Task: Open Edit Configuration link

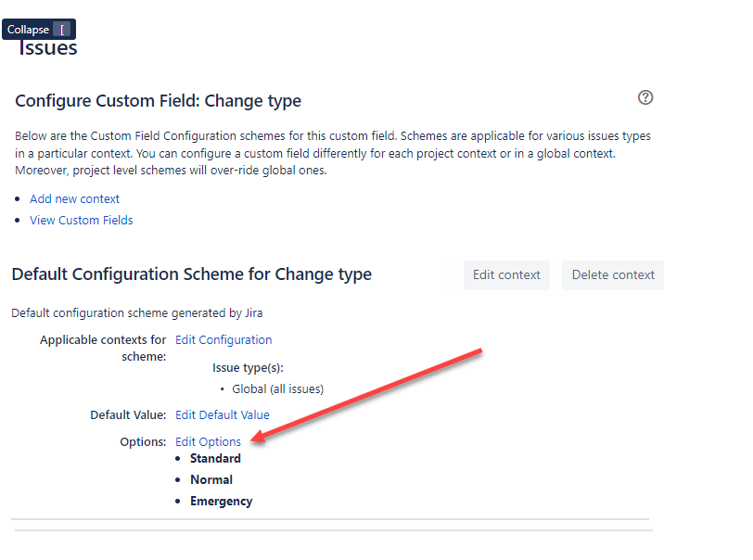Action: [x=223, y=339]
